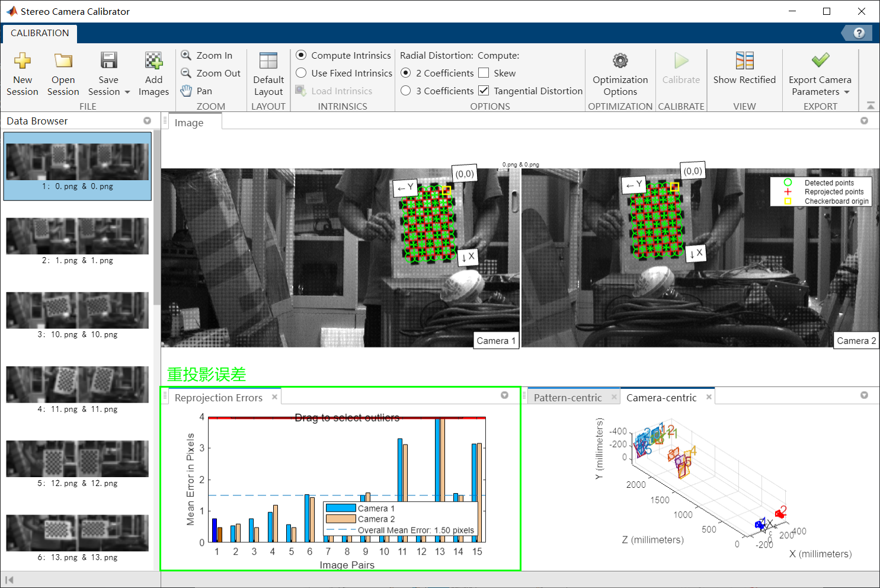This screenshot has width=880, height=588.
Task: Close the Camera-centric tab
Action: (709, 397)
